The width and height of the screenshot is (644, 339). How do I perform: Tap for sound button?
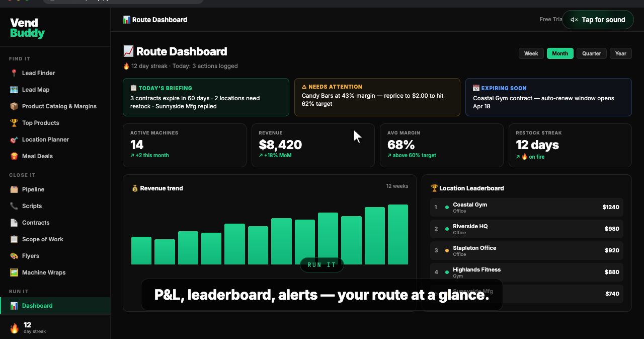(598, 20)
